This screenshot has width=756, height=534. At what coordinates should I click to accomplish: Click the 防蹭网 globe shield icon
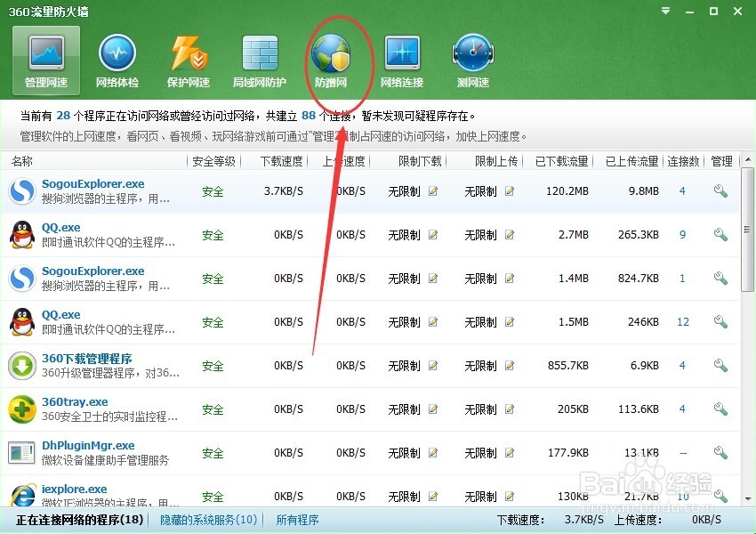pos(331,61)
